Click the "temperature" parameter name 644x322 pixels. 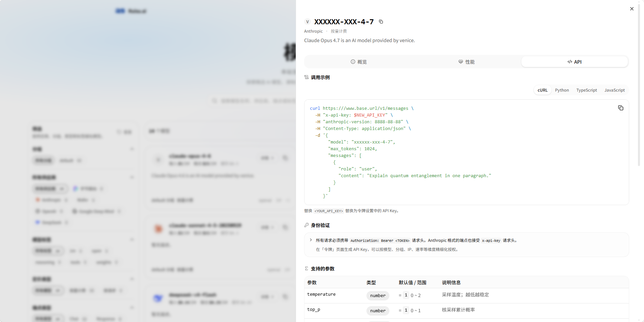click(321, 294)
